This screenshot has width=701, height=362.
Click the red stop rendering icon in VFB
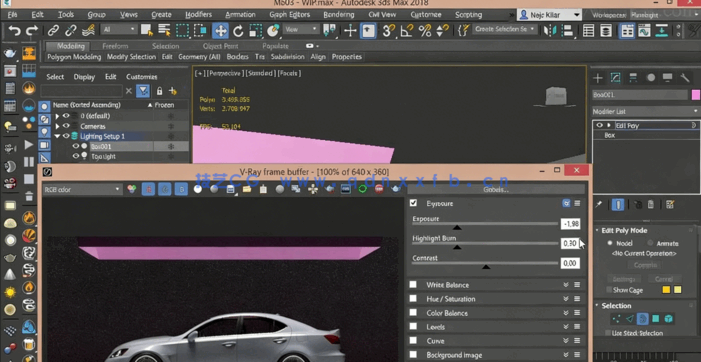[379, 189]
